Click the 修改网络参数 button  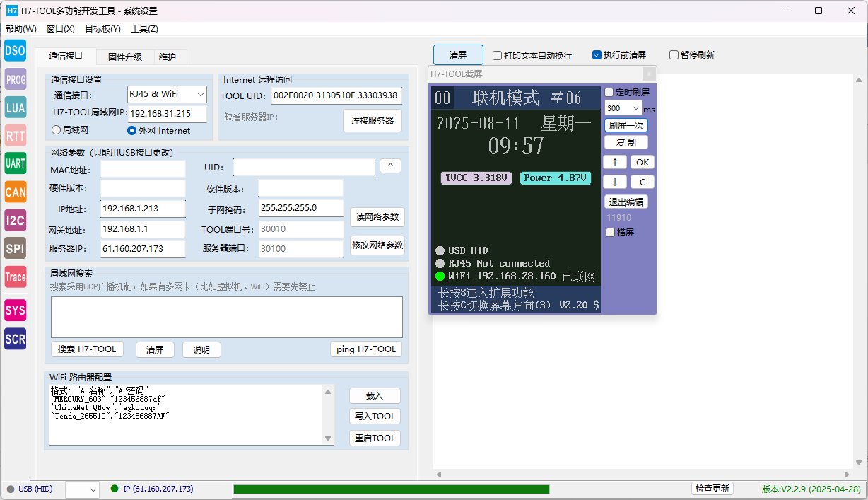(x=377, y=245)
